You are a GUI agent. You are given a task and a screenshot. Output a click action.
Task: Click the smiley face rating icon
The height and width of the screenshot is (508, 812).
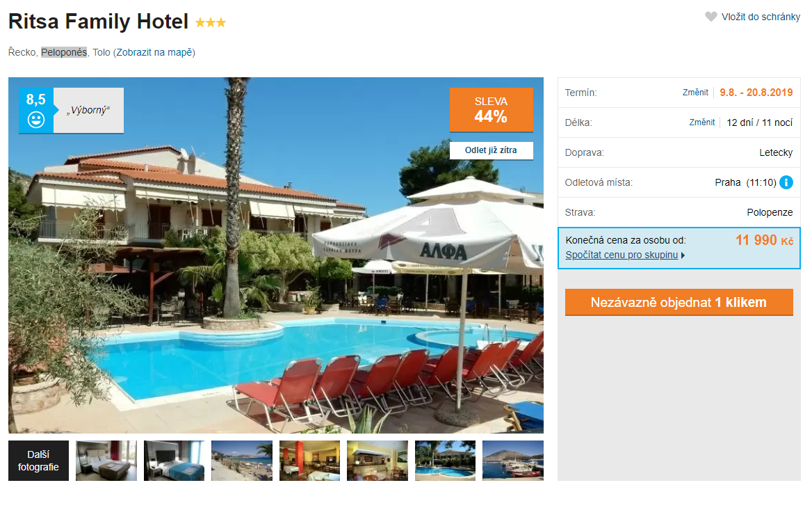(x=36, y=120)
